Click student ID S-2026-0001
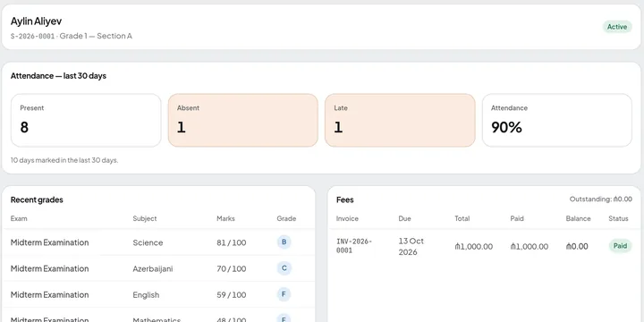Screen dimensions: 644x322 click(x=32, y=36)
